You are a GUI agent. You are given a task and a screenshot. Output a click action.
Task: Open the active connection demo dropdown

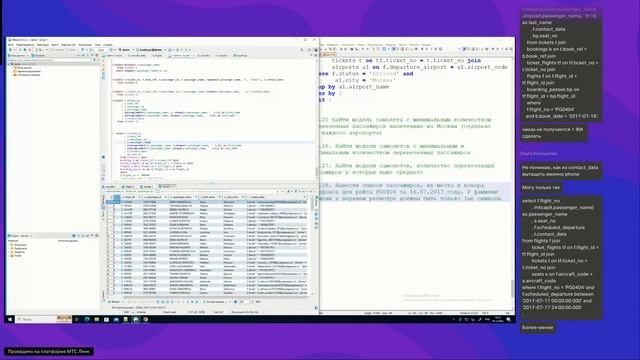click(x=127, y=50)
